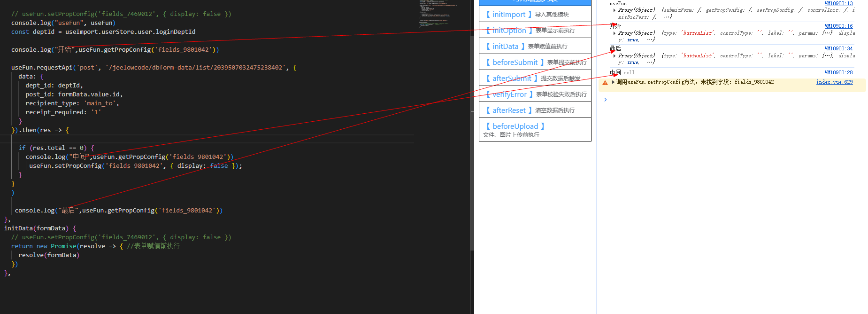Follow the VM10900:34 source link
868x314 pixels.
838,49
